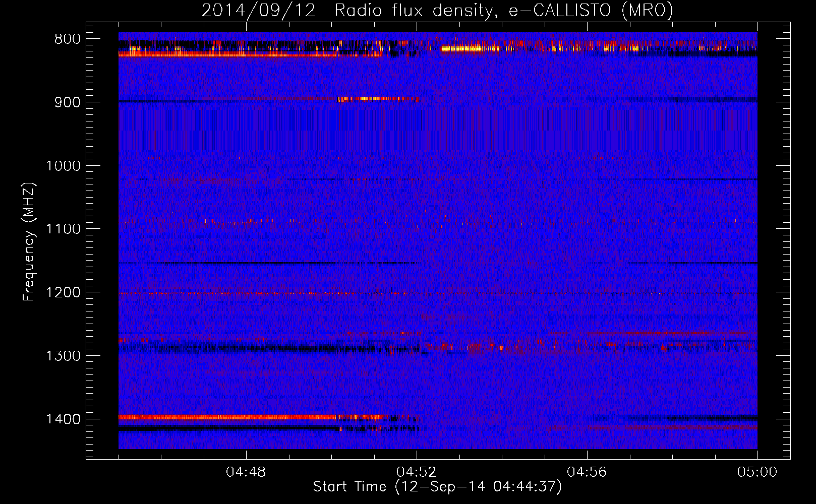Click the '04:48' time axis label
Viewport: 816px width, 504px height.
pyautogui.click(x=246, y=472)
